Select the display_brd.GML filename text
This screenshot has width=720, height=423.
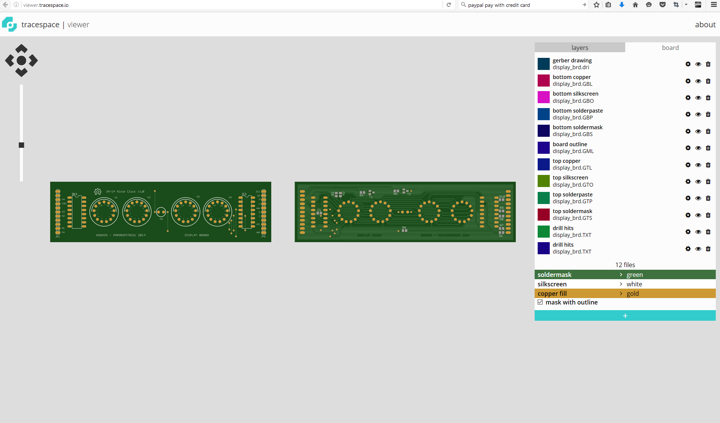[573, 151]
